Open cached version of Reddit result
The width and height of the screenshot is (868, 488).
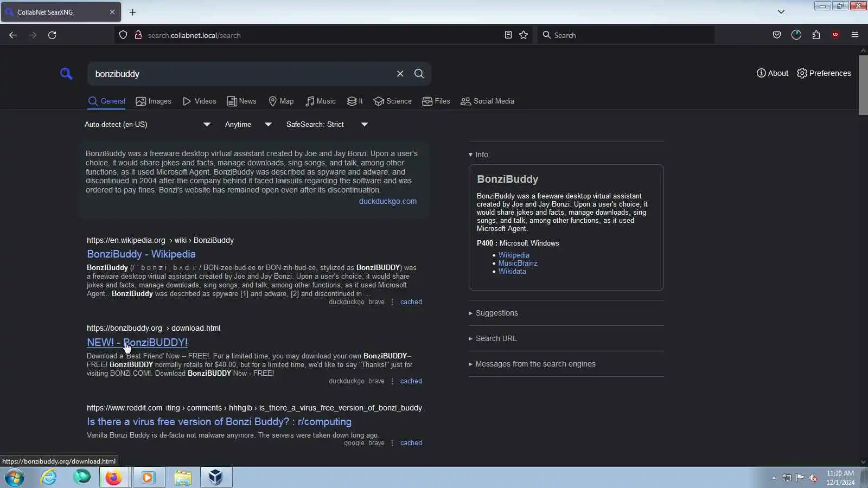(411, 444)
